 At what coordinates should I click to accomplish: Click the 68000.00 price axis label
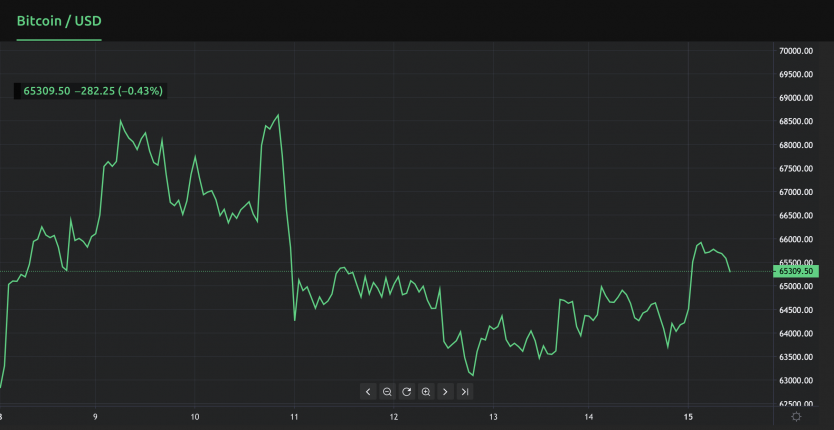pos(796,145)
